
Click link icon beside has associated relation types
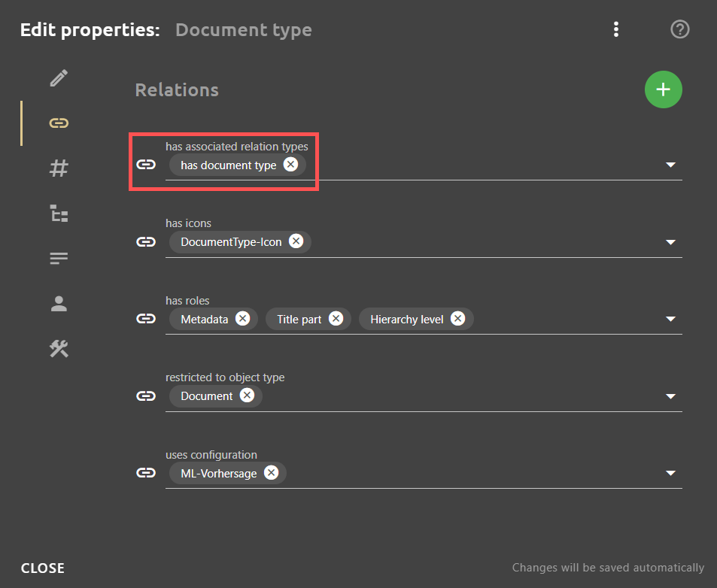146,165
